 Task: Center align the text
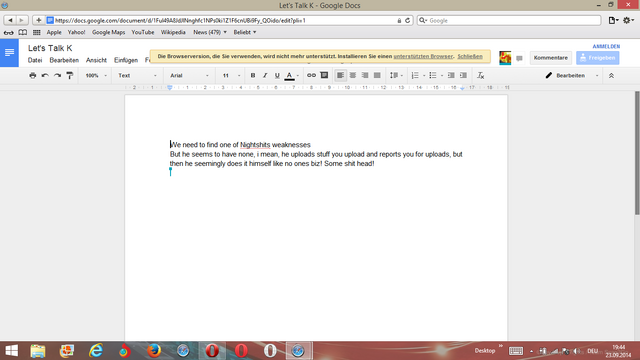353,76
